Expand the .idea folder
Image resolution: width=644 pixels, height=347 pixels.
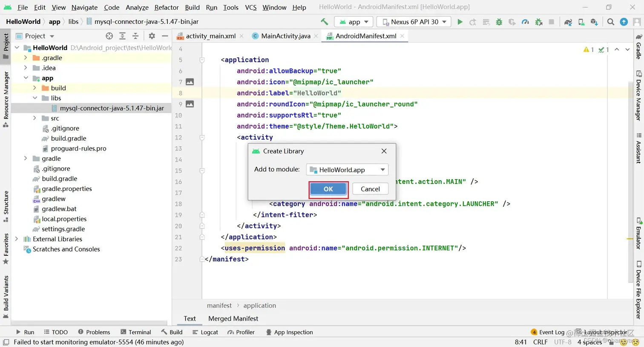click(x=26, y=68)
